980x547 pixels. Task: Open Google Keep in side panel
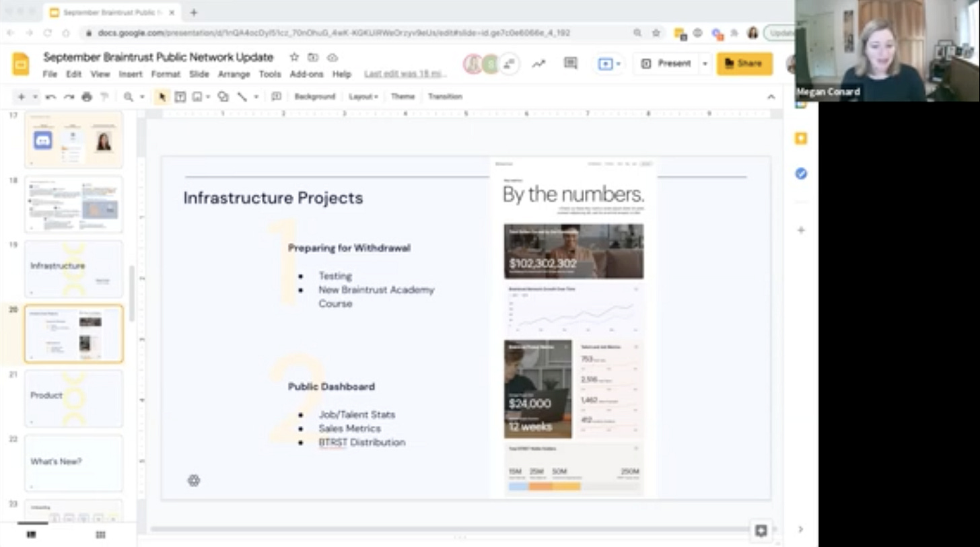(x=801, y=139)
